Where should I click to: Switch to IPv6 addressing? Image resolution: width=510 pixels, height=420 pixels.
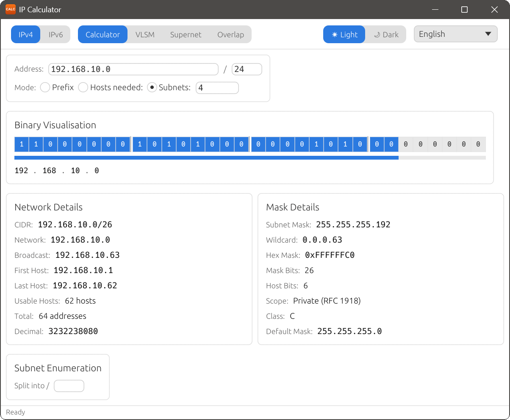click(x=55, y=34)
